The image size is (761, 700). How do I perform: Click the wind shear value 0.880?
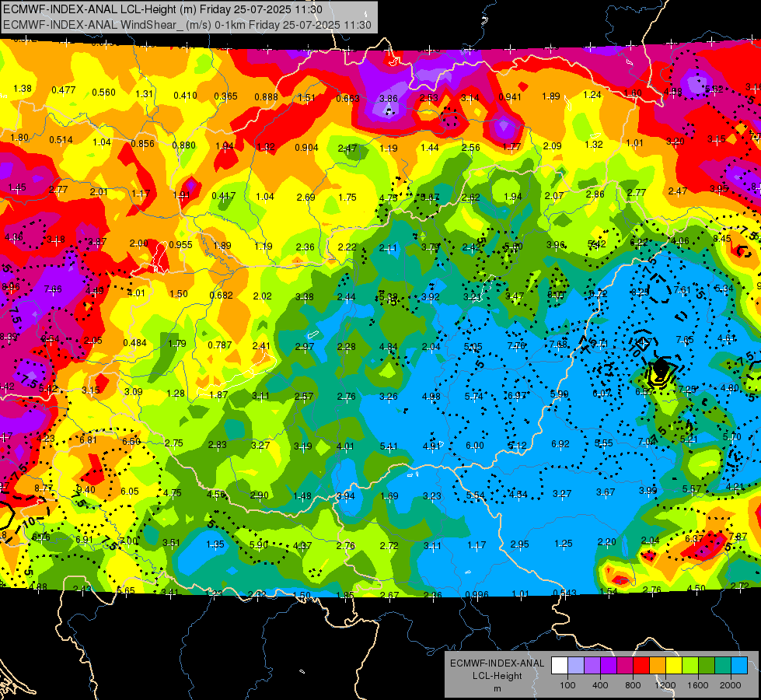(x=184, y=145)
